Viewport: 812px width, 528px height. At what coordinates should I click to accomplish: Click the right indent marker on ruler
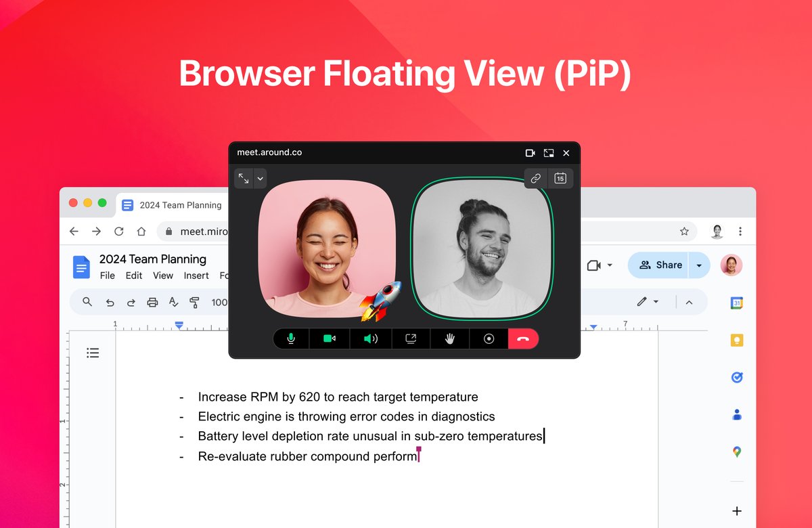[593, 327]
